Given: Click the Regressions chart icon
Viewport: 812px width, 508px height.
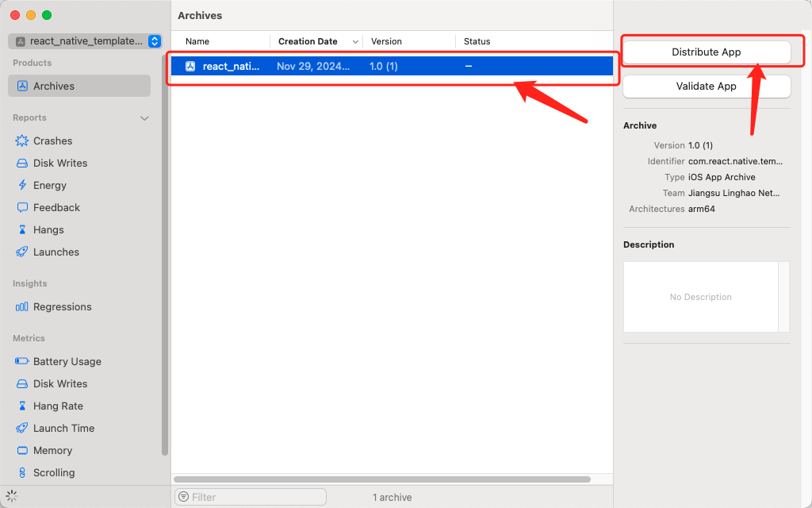Looking at the screenshot, I should click(22, 306).
